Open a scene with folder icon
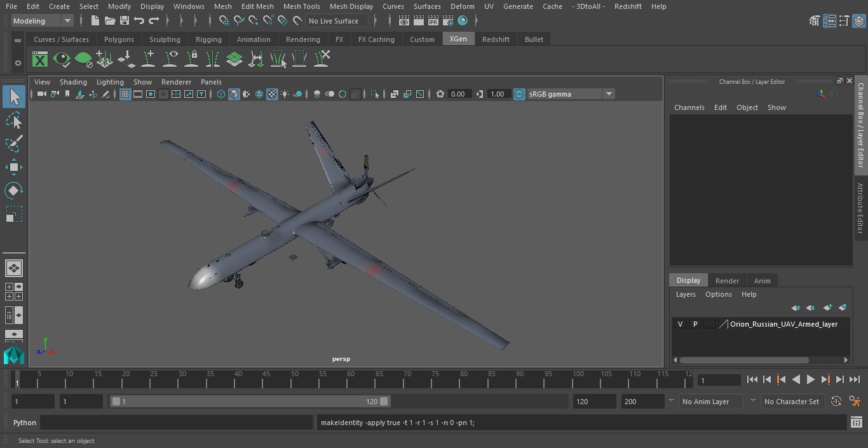 click(109, 21)
